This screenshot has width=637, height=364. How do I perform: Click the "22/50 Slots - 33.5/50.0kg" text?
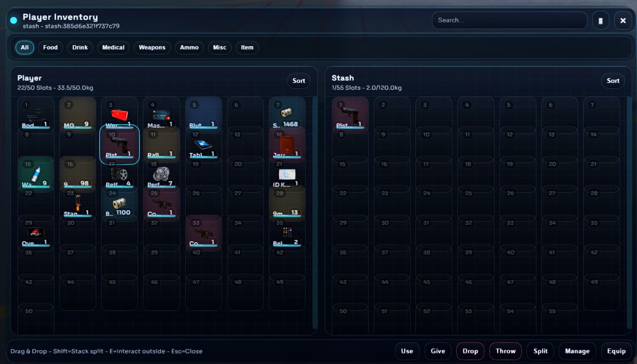coord(55,88)
